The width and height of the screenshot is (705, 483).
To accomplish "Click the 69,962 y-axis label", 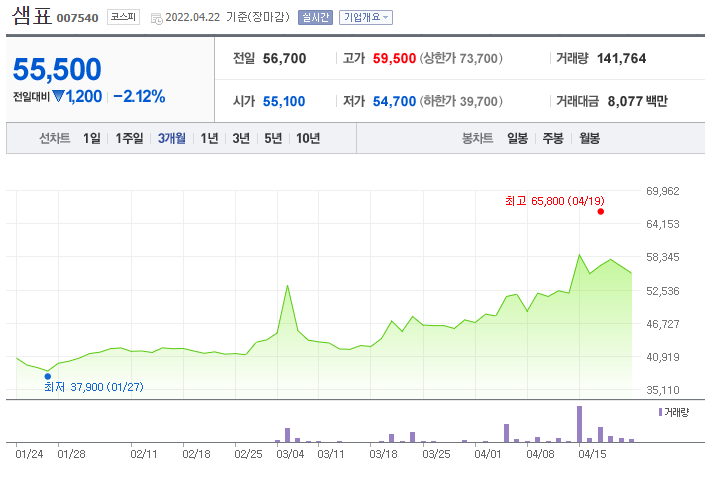I will tap(663, 191).
